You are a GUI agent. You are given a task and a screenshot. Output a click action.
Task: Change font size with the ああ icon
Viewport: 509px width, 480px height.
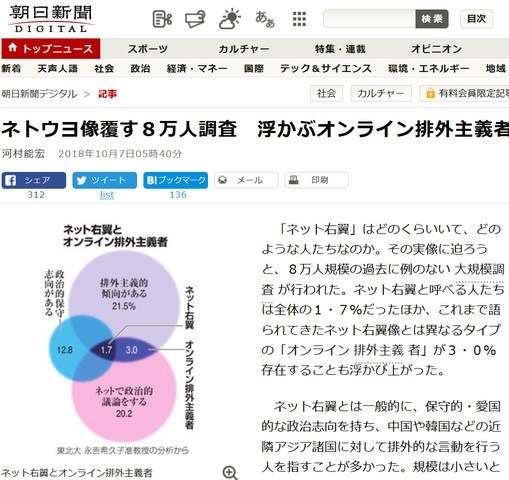[x=265, y=19]
